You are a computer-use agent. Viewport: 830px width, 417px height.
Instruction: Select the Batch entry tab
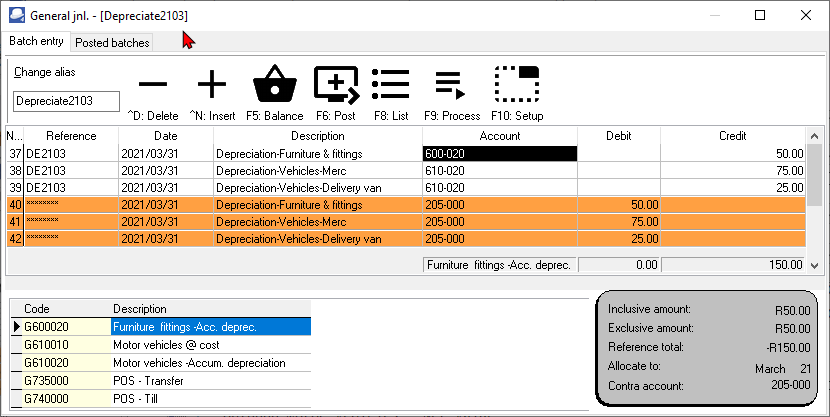37,41
